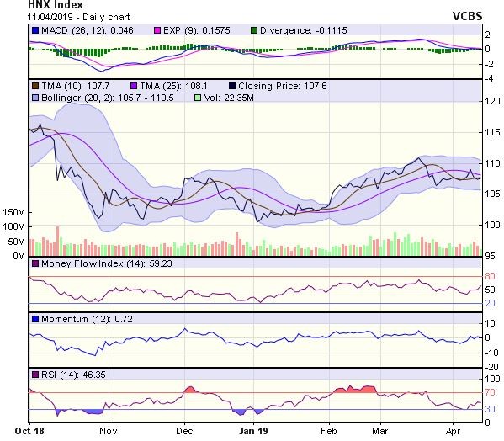The height and width of the screenshot is (441, 504).
Task: Click the HNX Index chart title
Action: [x=56, y=5]
